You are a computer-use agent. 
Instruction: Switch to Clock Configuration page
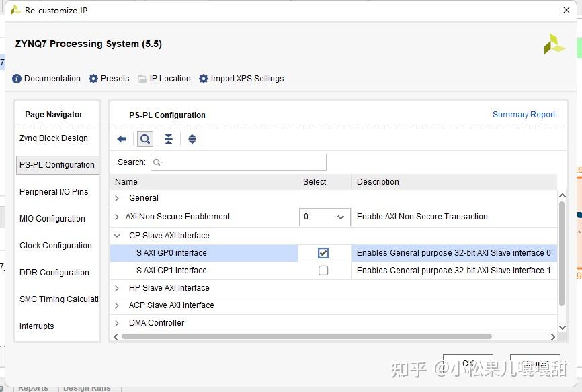(x=56, y=246)
